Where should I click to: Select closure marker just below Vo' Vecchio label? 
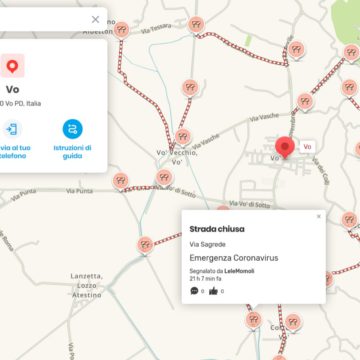coord(164,177)
